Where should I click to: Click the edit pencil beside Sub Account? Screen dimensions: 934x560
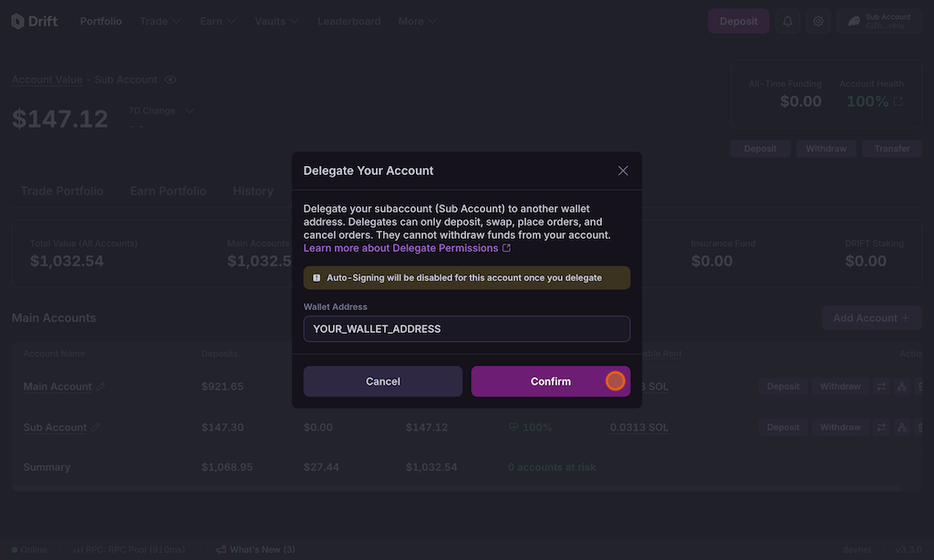[x=96, y=428]
